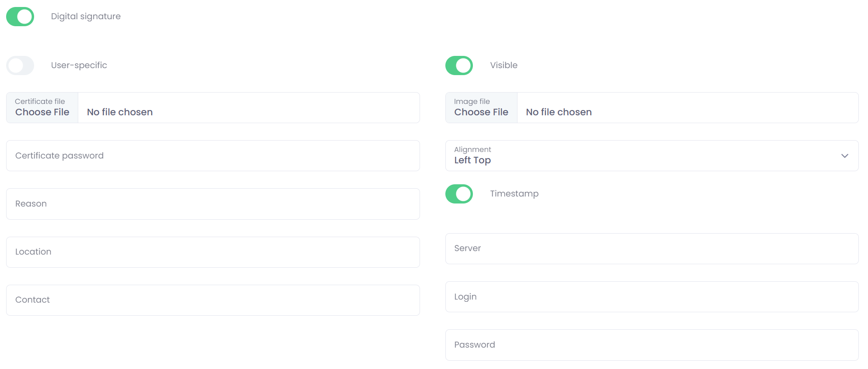Focus the timestamp Password field
This screenshot has height=369, width=868.
pos(652,345)
